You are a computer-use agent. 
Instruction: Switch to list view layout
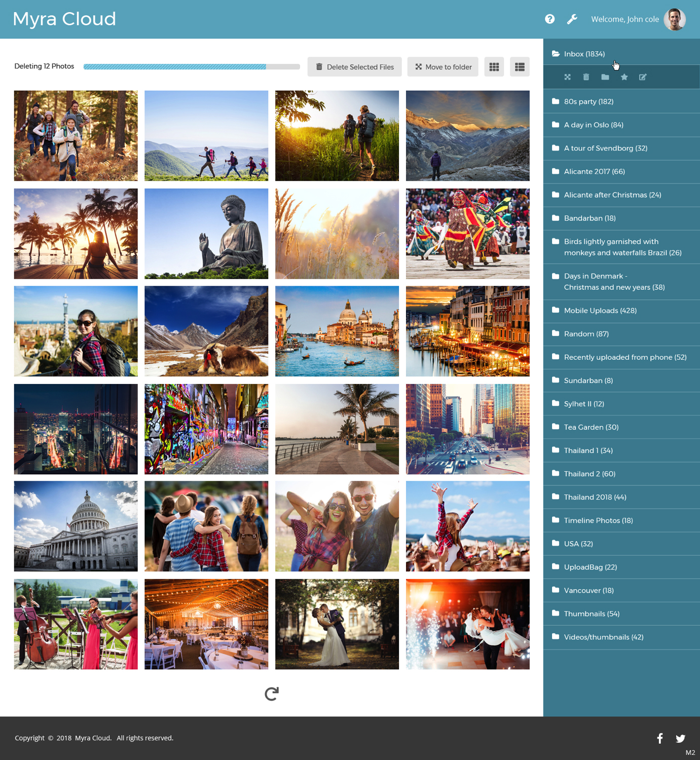519,66
